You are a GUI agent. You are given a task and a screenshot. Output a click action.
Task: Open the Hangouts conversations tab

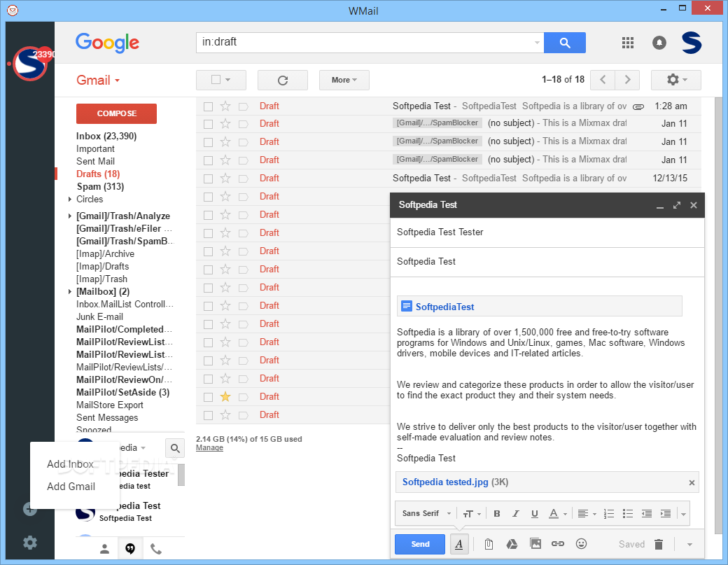click(x=130, y=549)
